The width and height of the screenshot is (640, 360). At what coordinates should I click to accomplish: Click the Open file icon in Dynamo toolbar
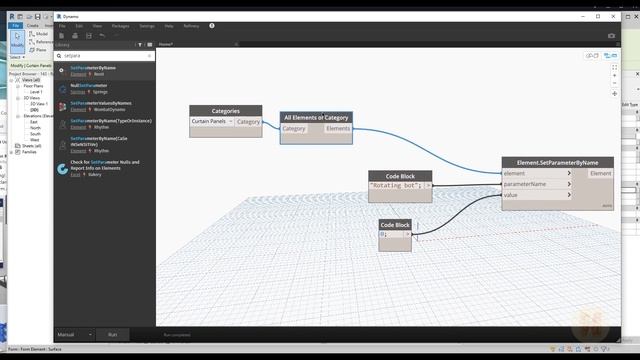75,36
